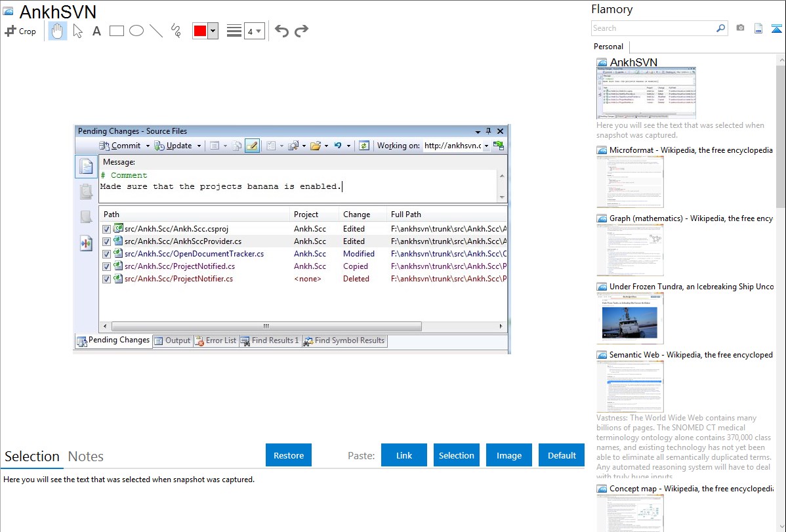Open the Microformat Wikipedia snapshot thumbnail
The height and width of the screenshot is (532, 786).
click(630, 182)
